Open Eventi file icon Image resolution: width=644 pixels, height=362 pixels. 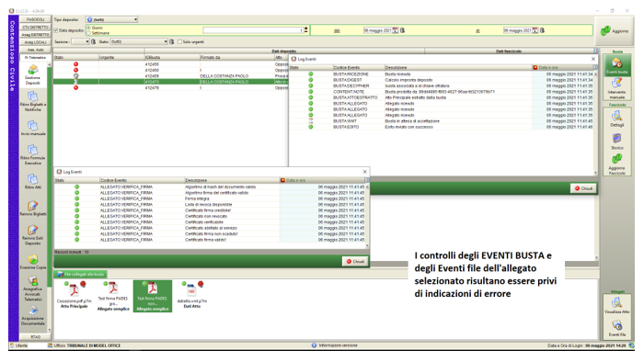coord(617,328)
